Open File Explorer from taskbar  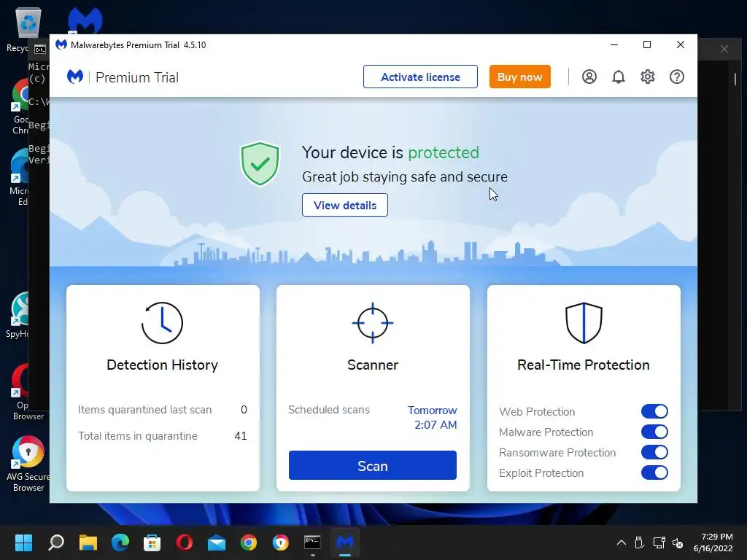coord(88,542)
